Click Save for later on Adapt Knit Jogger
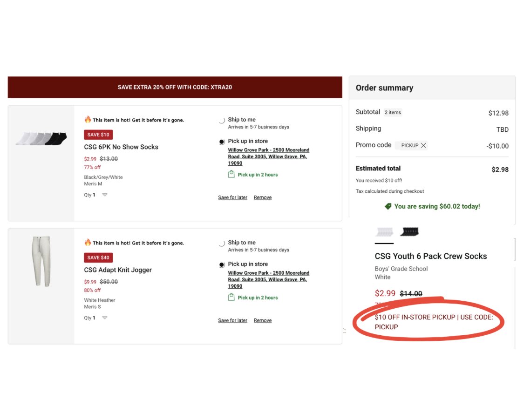The height and width of the screenshot is (420, 517). click(x=232, y=320)
